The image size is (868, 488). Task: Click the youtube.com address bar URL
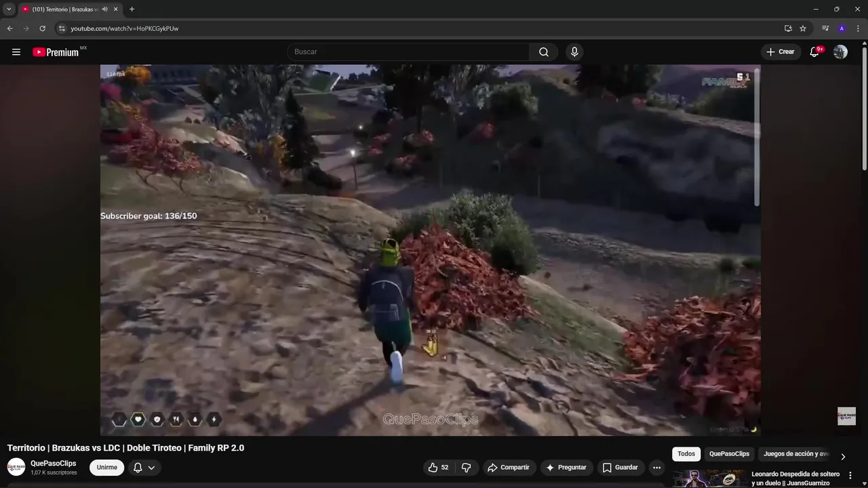coord(125,28)
